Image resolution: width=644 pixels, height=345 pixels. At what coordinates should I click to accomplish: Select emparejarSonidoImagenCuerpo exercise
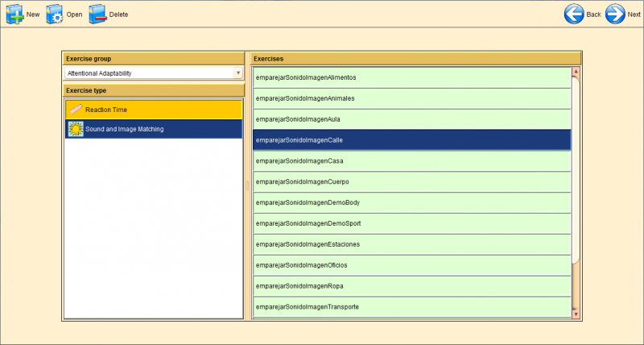[x=412, y=181]
